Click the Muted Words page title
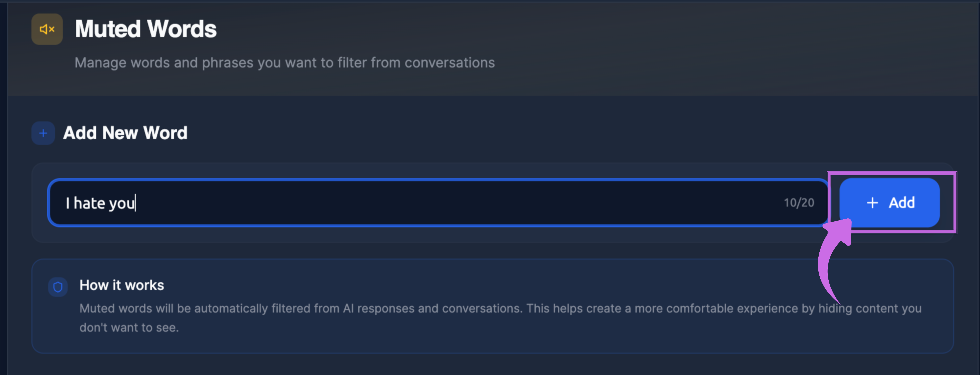The height and width of the screenshot is (375, 980). (x=145, y=29)
